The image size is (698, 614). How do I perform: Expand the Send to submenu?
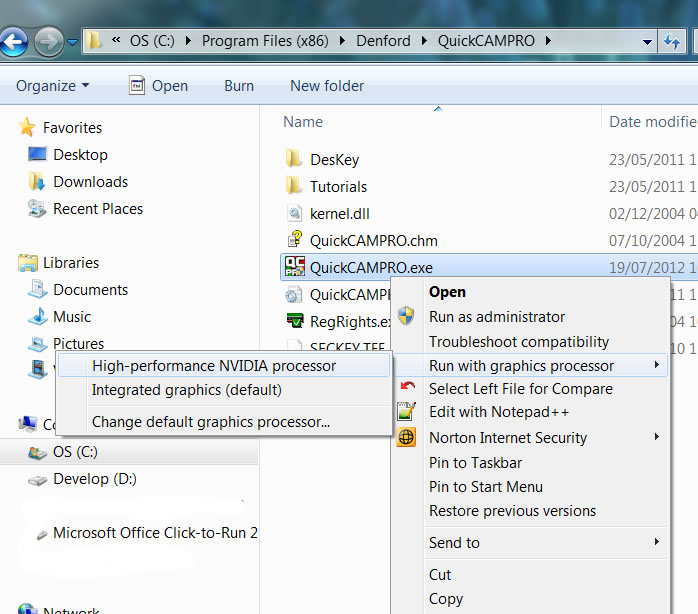pos(657,542)
